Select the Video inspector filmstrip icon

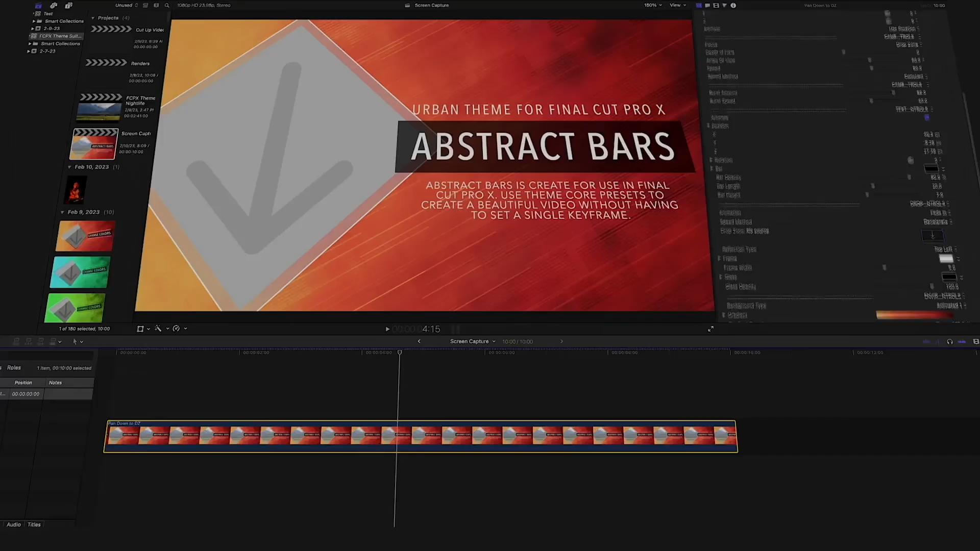[716, 6]
